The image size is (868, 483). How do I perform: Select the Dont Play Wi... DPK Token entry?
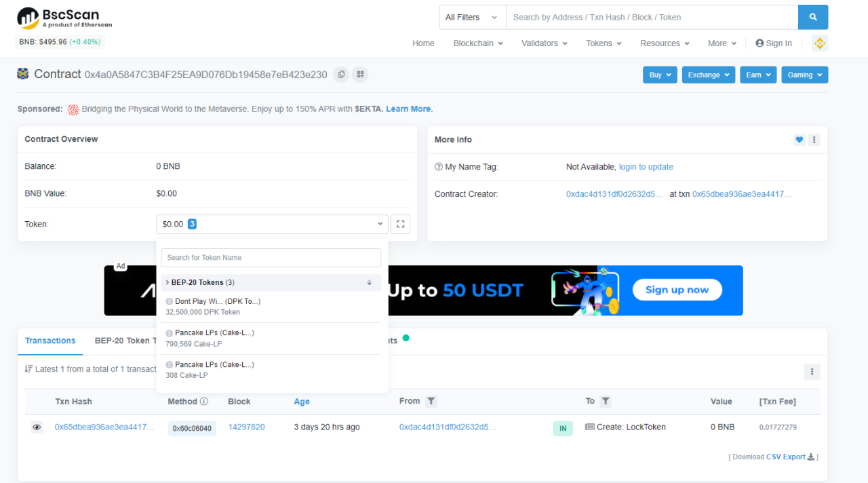271,307
